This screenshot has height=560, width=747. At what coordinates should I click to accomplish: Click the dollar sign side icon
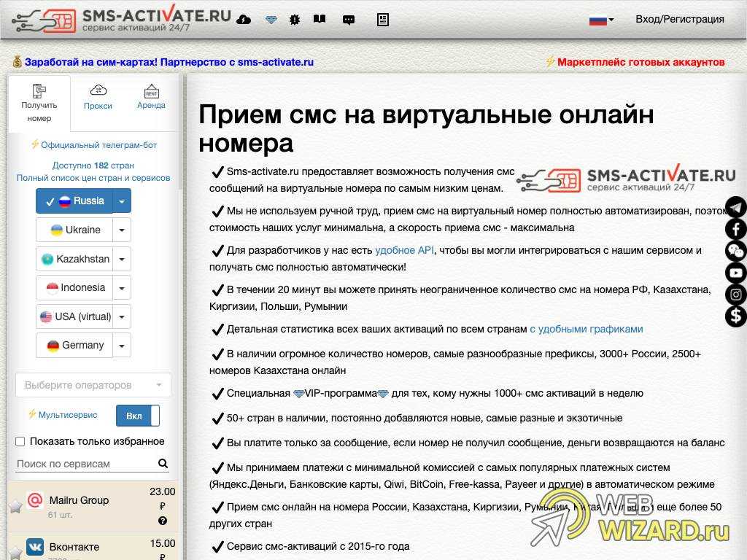(x=736, y=316)
